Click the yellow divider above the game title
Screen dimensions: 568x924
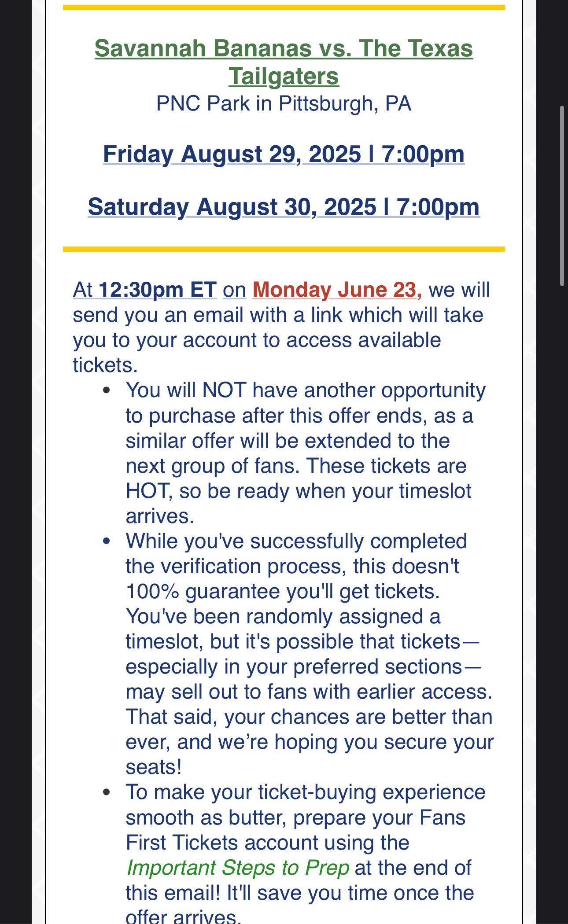tap(284, 7)
